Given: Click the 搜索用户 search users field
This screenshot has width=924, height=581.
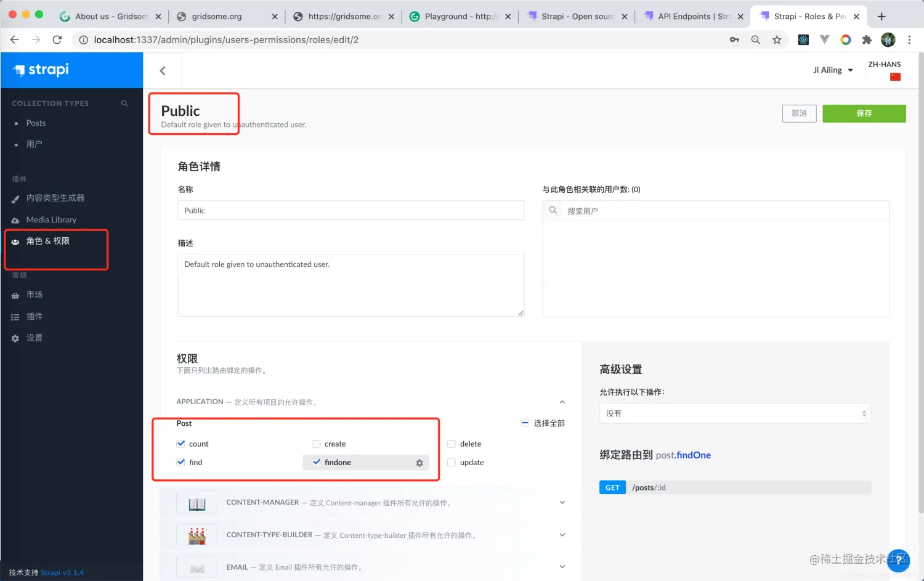Looking at the screenshot, I should click(716, 211).
